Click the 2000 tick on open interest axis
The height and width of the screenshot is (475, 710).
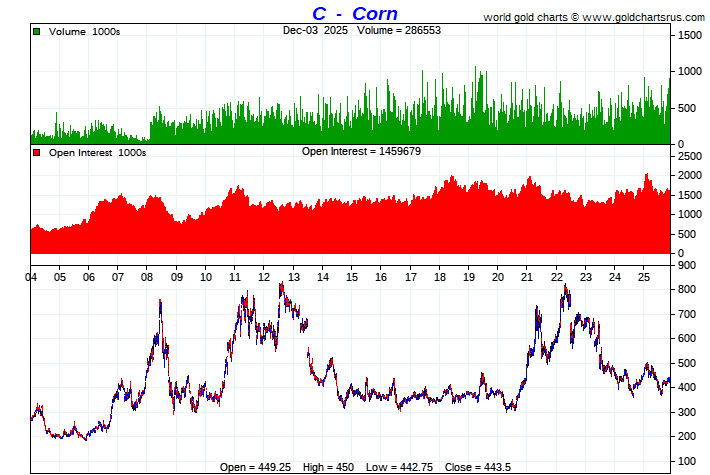pyautogui.click(x=690, y=176)
